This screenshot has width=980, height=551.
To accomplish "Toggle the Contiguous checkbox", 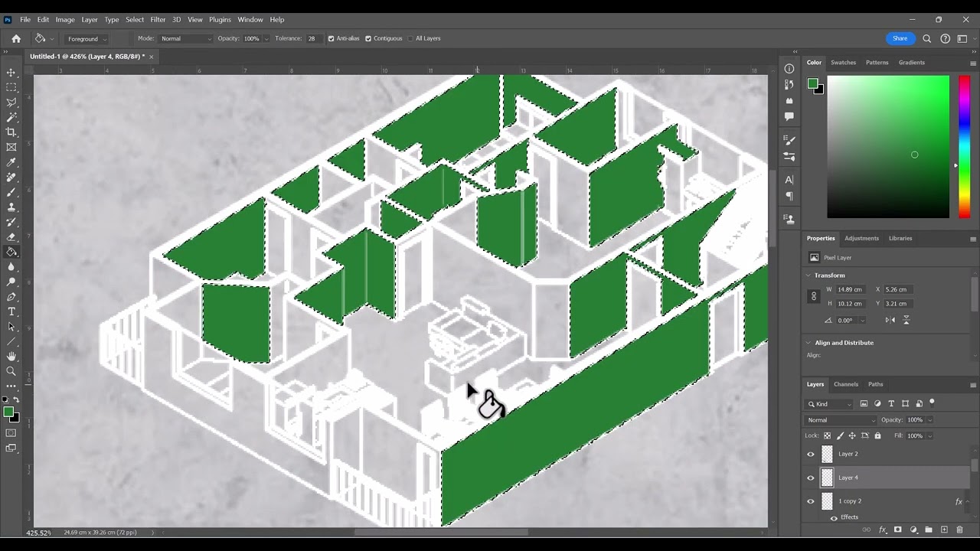I will click(368, 38).
